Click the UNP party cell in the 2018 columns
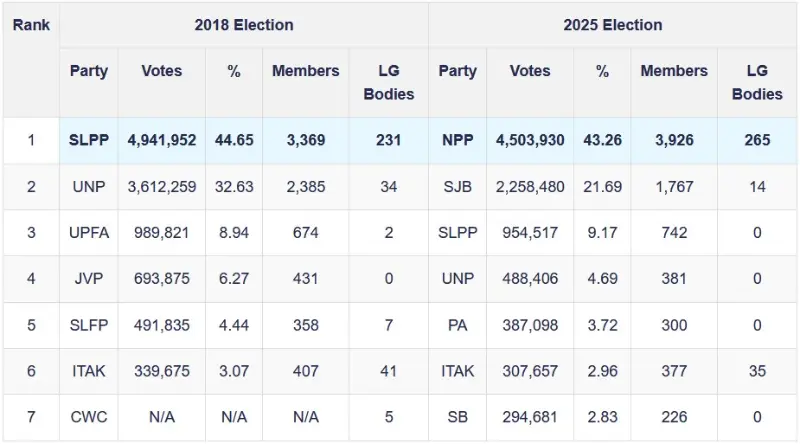The image size is (800, 444). point(89,187)
